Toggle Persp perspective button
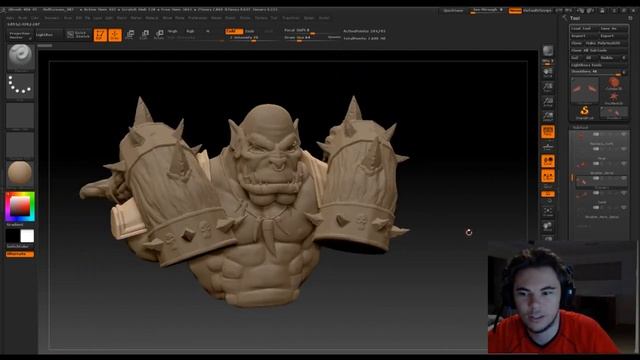This screenshot has height=360, width=640. (x=548, y=132)
